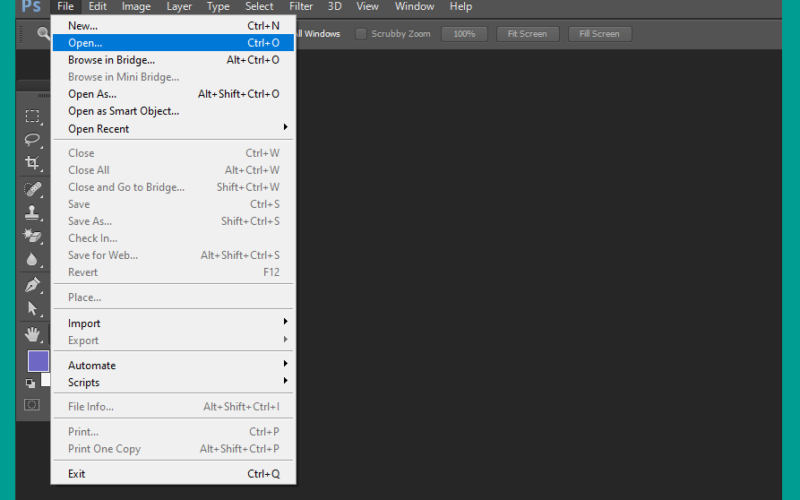
Task: Open the 3D menu
Action: 334,7
